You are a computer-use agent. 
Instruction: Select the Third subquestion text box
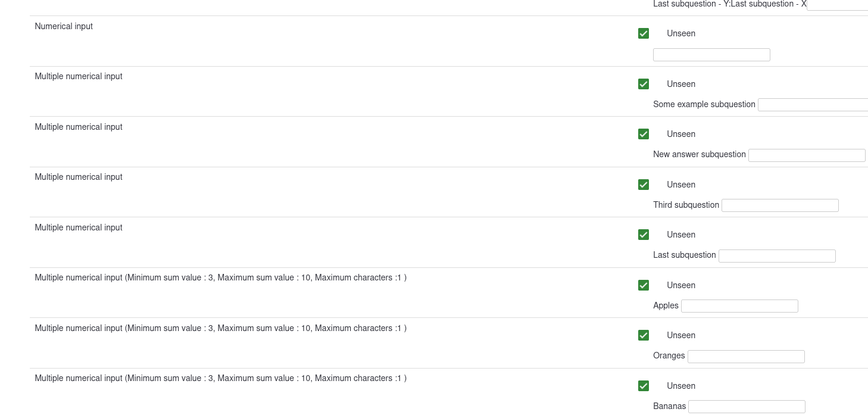coord(780,205)
